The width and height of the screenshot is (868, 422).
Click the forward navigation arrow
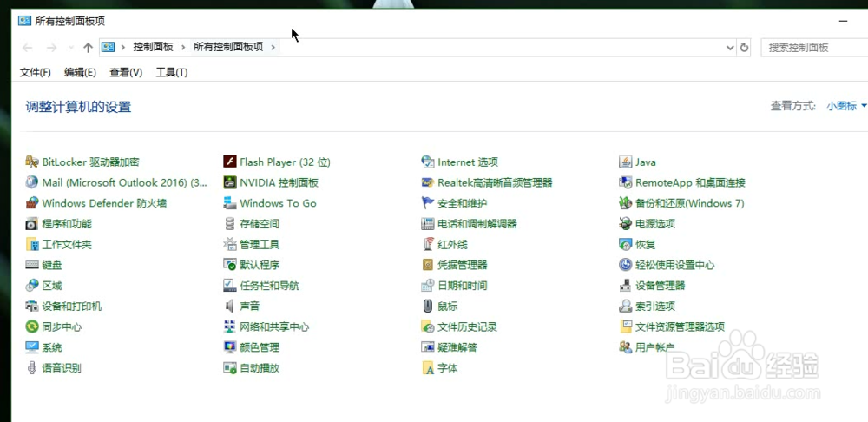52,48
